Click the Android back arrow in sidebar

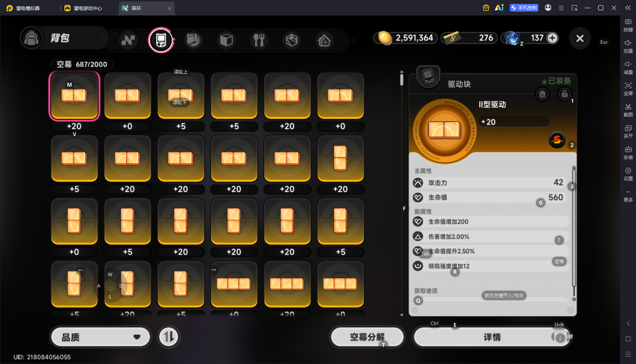tap(628, 323)
